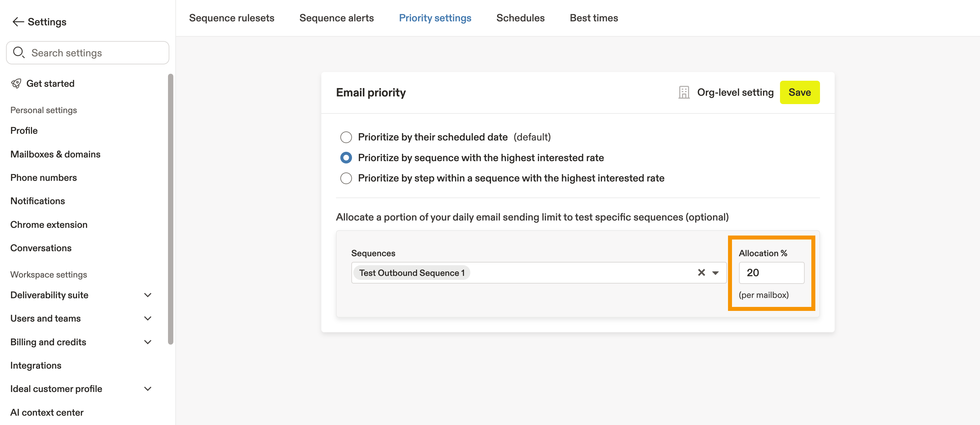Expand Deliverability suite section
The height and width of the screenshot is (425, 980).
[x=148, y=295]
